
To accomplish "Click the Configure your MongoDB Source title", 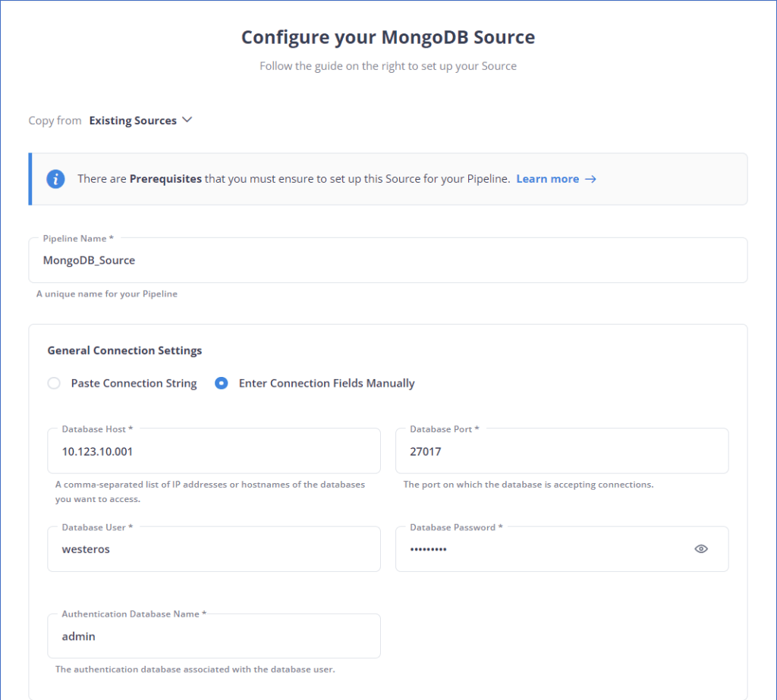I will (388, 37).
